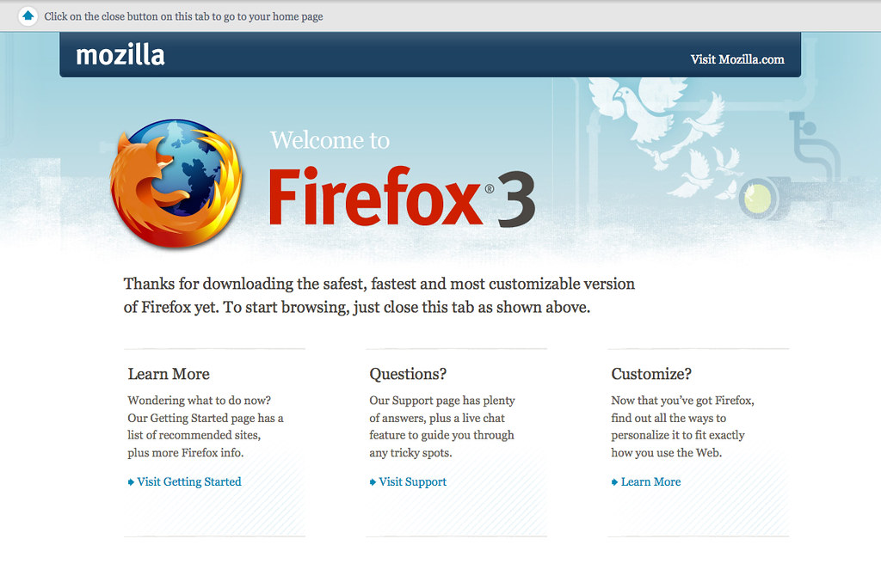The height and width of the screenshot is (588, 881).
Task: Click the "Our Support page has plenty" text
Action: pyautogui.click(x=441, y=401)
